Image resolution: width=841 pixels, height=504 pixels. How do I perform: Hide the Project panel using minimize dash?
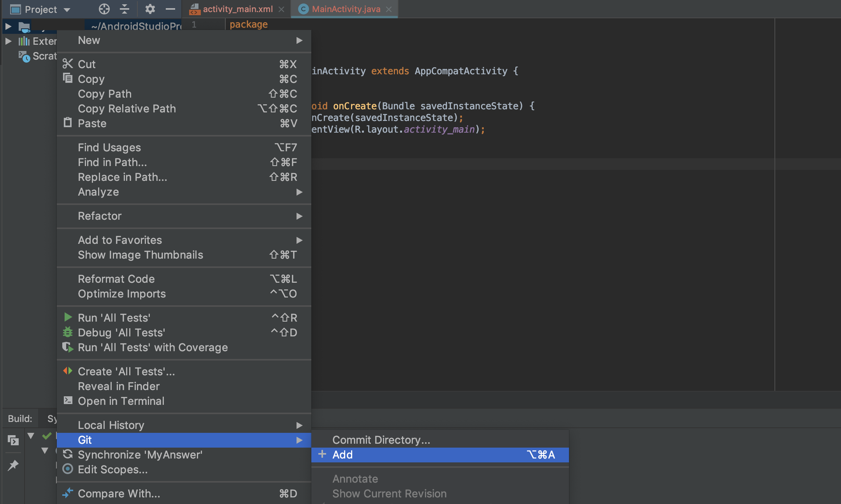click(170, 9)
